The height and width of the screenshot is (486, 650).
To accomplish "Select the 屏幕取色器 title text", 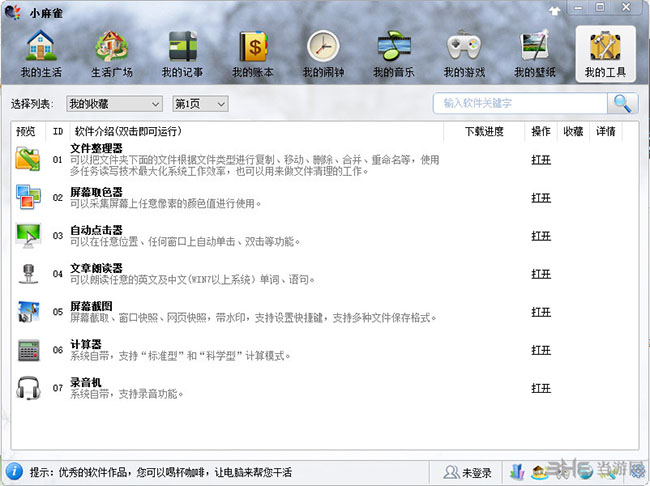I will 97,192.
